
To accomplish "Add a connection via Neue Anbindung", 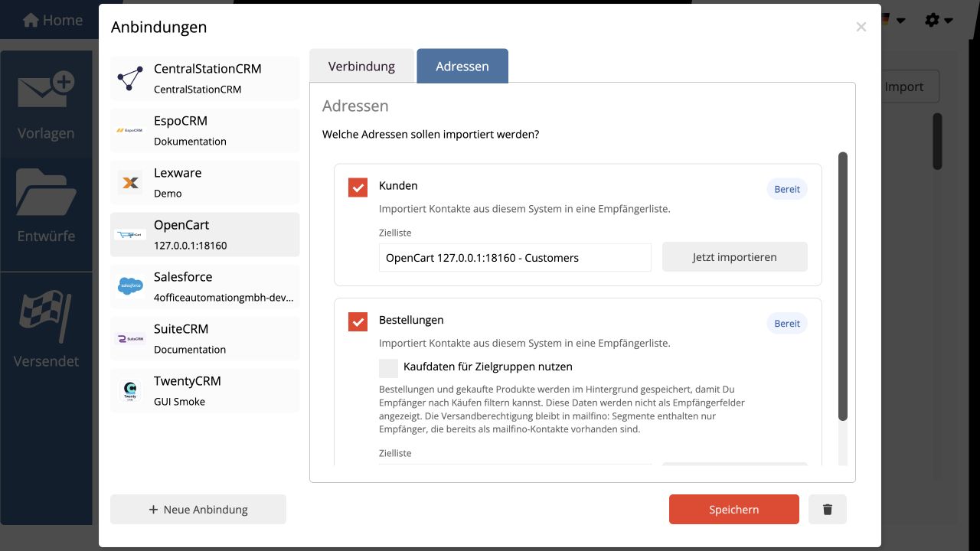I will pyautogui.click(x=198, y=509).
